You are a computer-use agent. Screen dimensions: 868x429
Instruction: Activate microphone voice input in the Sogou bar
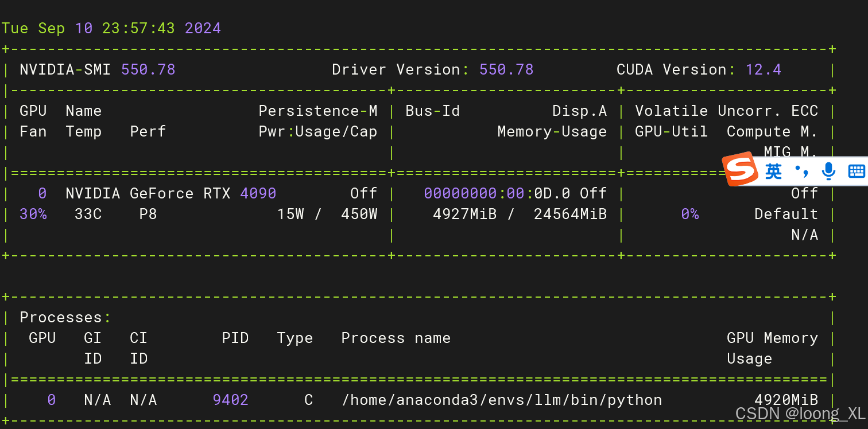(x=828, y=171)
